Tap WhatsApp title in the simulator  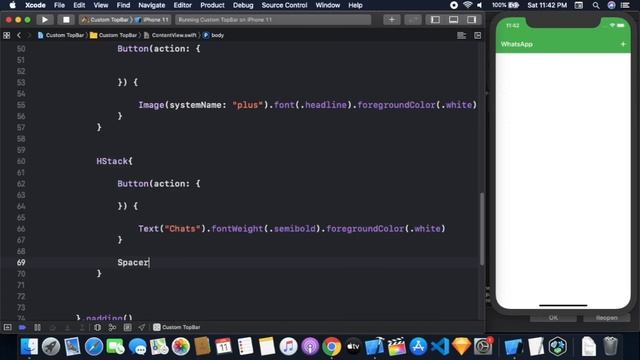(516, 44)
